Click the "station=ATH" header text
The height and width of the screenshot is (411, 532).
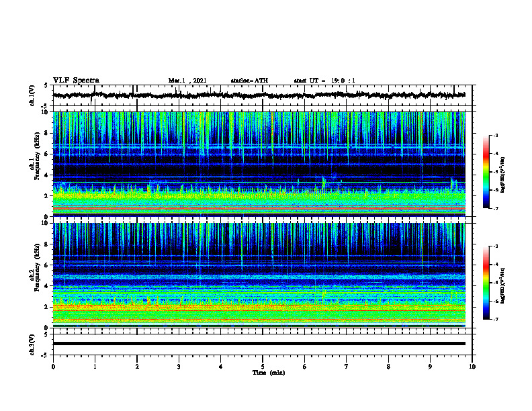coord(249,81)
